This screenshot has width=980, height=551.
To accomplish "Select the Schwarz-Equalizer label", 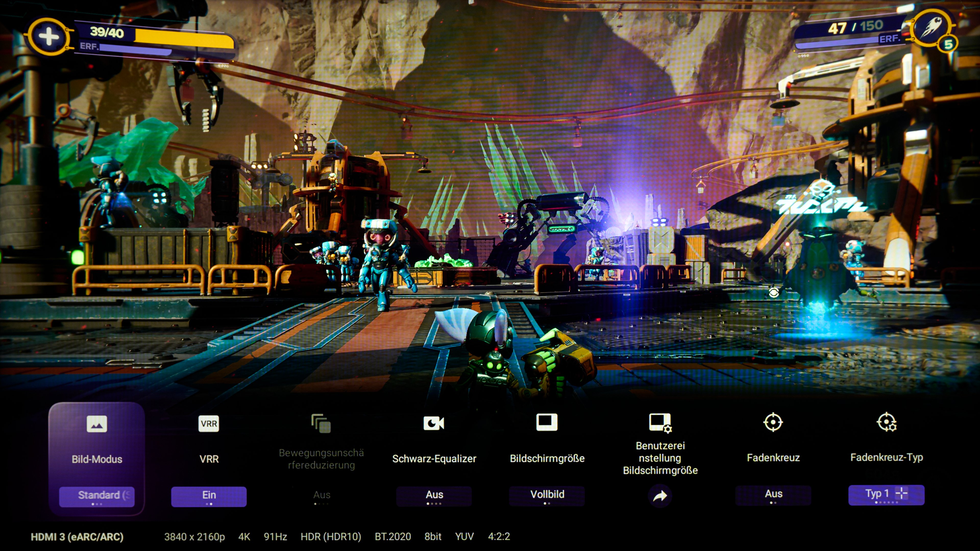I will coord(434,459).
